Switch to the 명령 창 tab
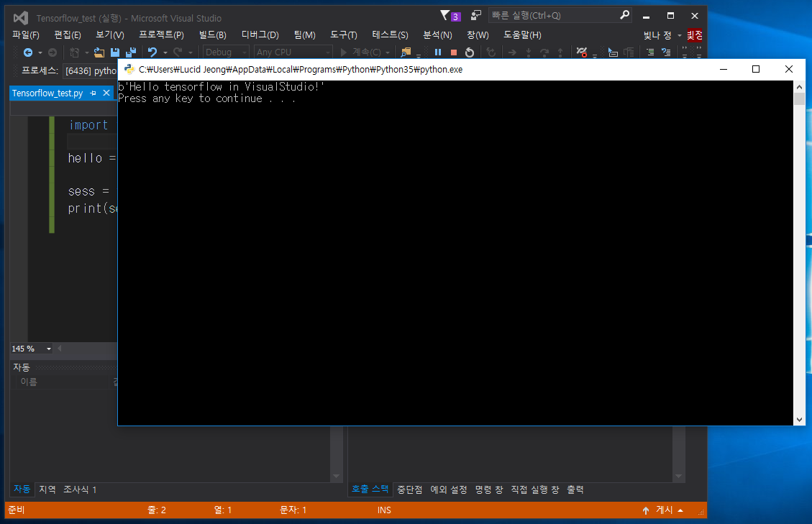The height and width of the screenshot is (524, 812). 489,489
